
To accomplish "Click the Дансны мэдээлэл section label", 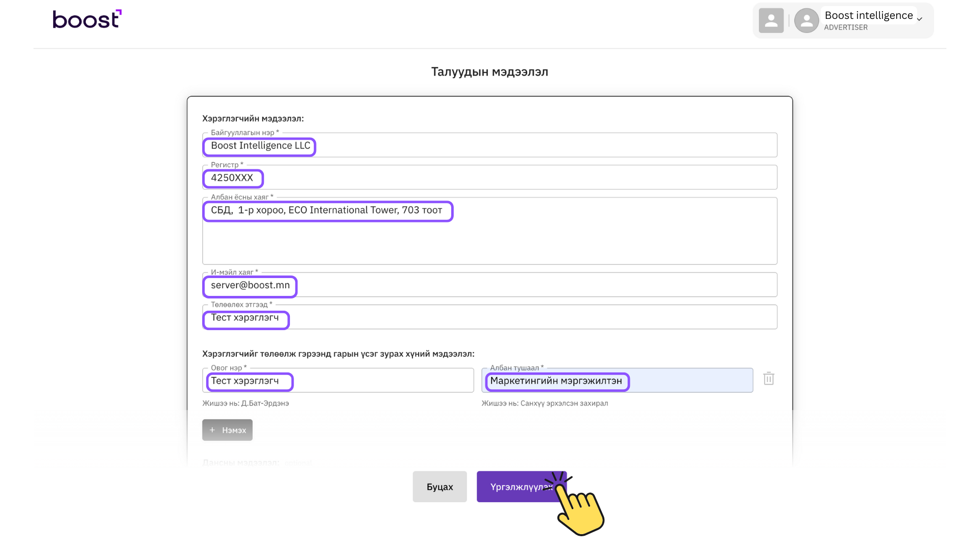I will (x=241, y=462).
